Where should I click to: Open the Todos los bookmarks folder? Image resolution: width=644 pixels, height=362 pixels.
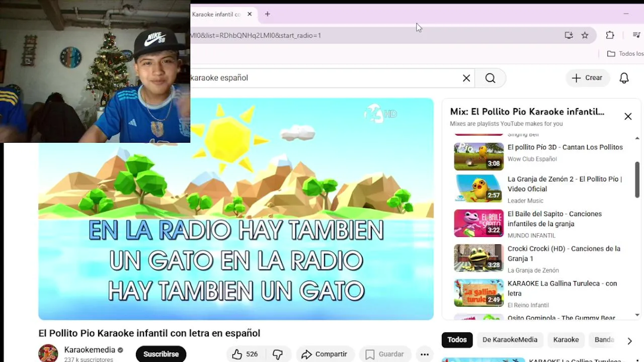click(625, 54)
